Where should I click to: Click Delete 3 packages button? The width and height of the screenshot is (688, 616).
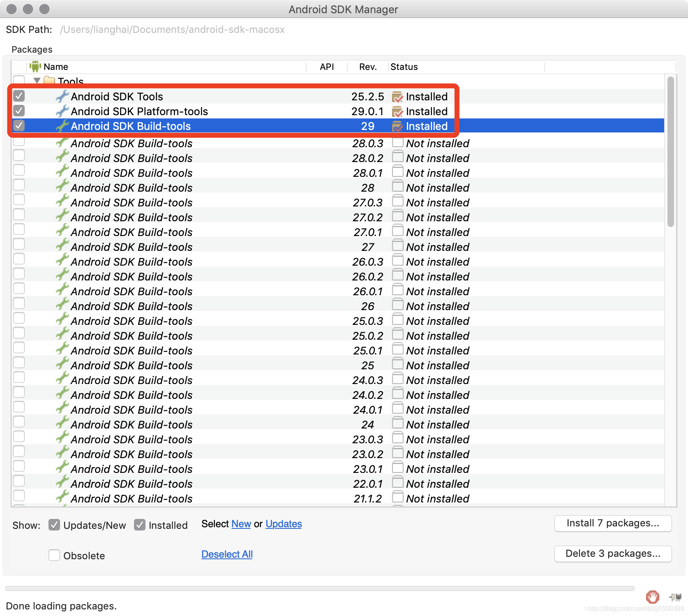(x=612, y=553)
